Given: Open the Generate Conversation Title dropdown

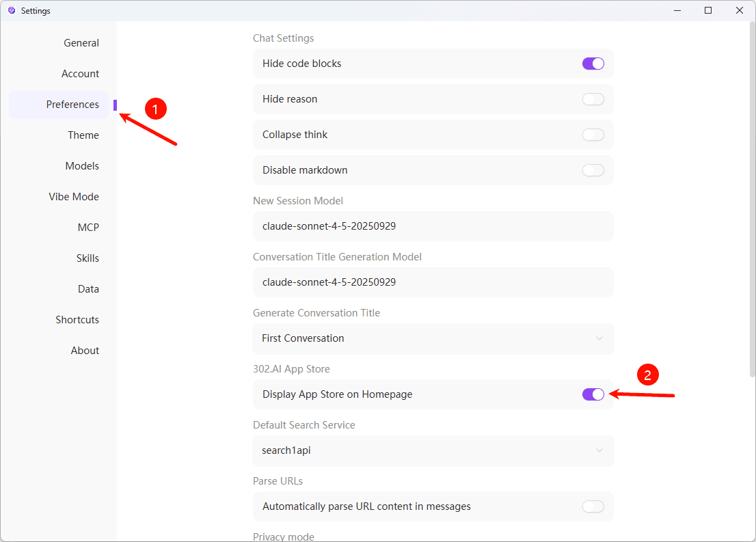Looking at the screenshot, I should pos(433,338).
